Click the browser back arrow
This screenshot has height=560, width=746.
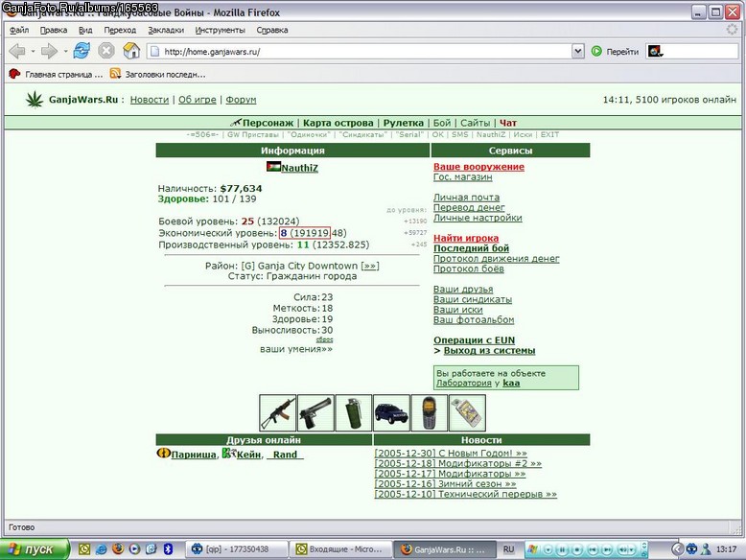click(x=17, y=51)
